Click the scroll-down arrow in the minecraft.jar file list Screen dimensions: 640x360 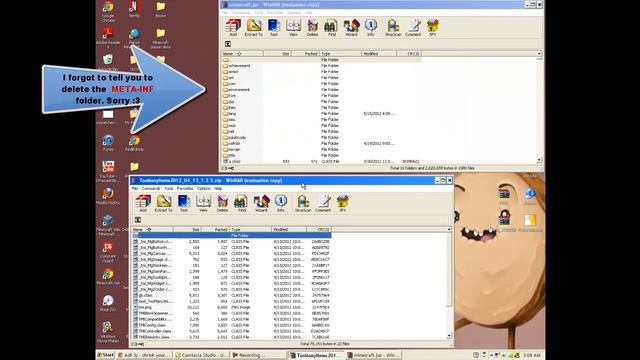(x=539, y=160)
